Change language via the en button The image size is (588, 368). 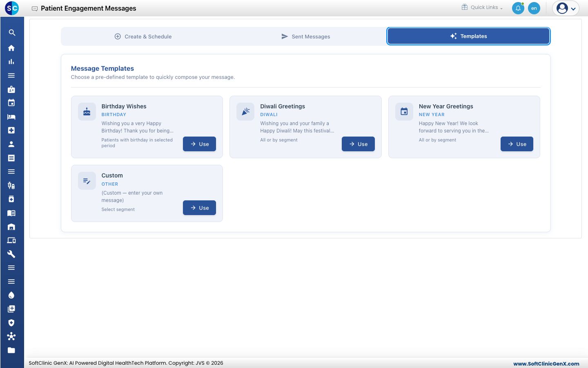[534, 8]
